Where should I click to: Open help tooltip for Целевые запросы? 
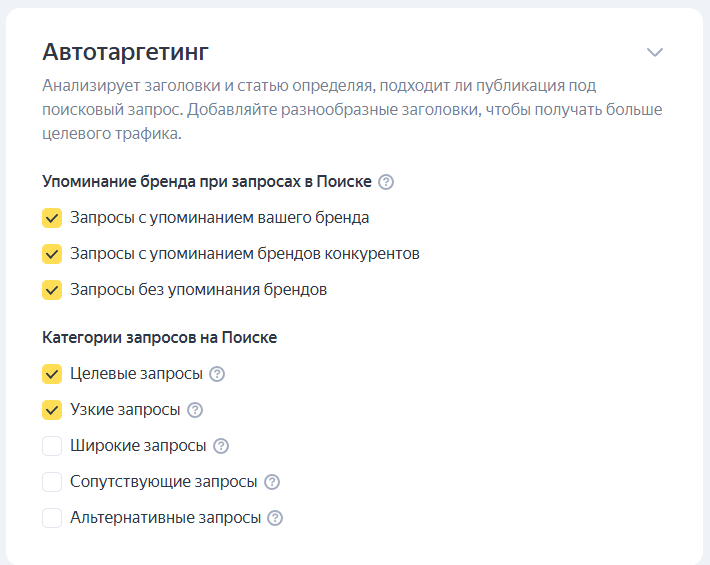217,374
